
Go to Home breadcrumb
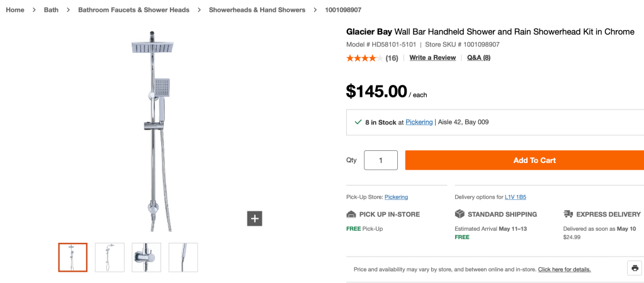pyautogui.click(x=15, y=10)
